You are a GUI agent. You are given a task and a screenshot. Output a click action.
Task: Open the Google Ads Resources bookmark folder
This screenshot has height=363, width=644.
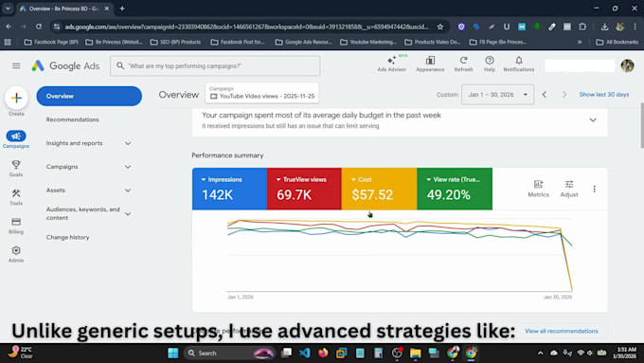[303, 42]
